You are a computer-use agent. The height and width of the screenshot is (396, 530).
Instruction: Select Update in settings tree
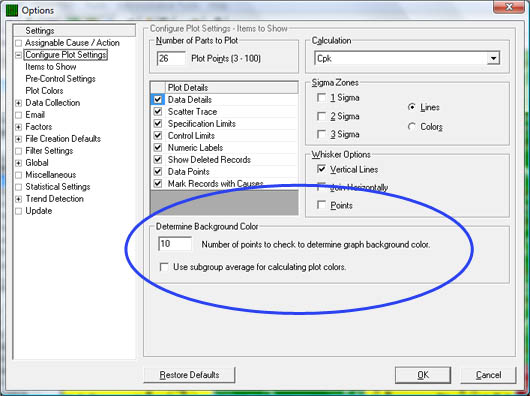click(39, 211)
